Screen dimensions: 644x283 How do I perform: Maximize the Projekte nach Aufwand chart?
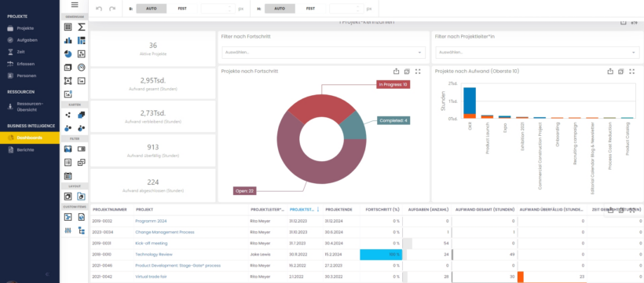tap(631, 72)
